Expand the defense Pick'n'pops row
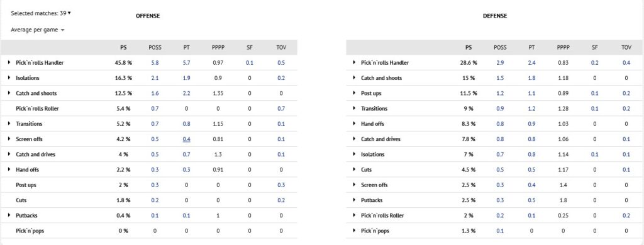Image resolution: width=644 pixels, height=245 pixels. tap(354, 231)
